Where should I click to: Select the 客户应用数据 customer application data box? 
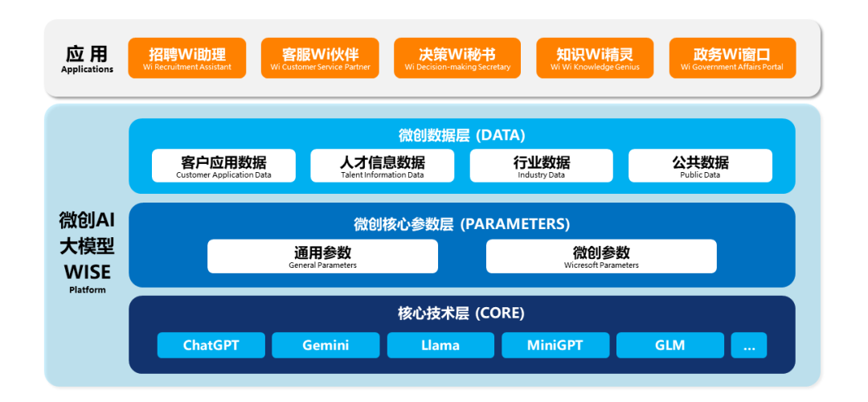tap(223, 166)
